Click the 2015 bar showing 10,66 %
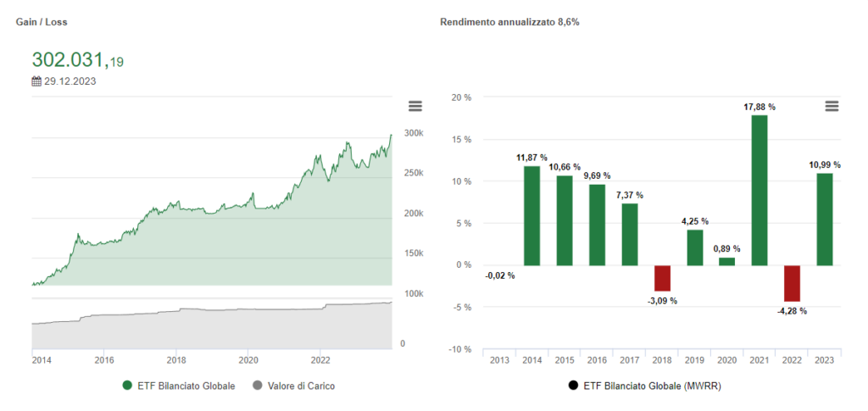The height and width of the screenshot is (411, 868). click(x=565, y=220)
